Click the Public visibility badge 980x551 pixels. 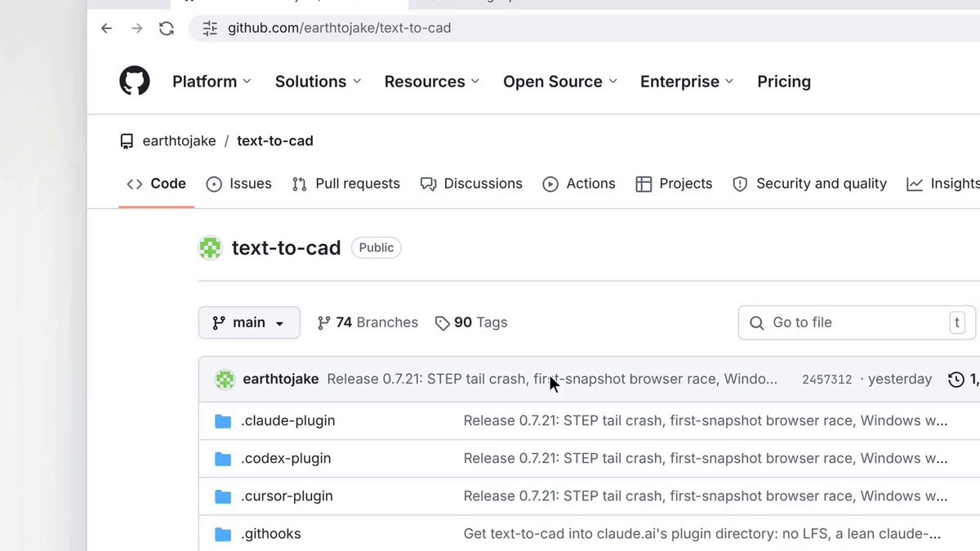[x=376, y=247]
